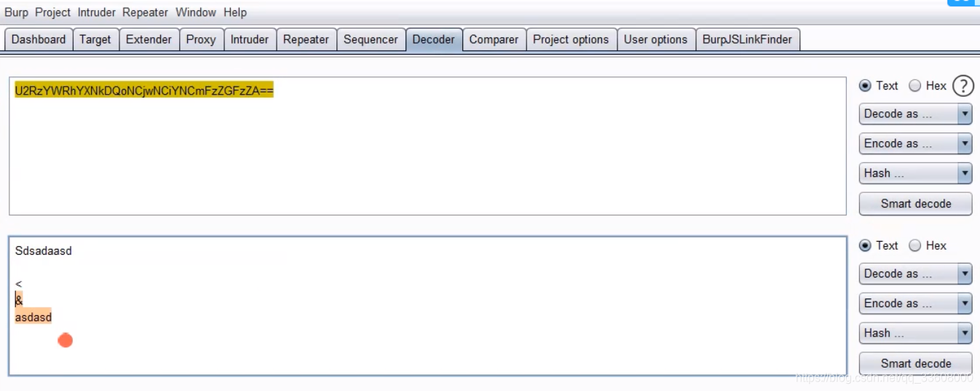Switch to the Intruder tab
This screenshot has height=391, width=980.
point(250,39)
